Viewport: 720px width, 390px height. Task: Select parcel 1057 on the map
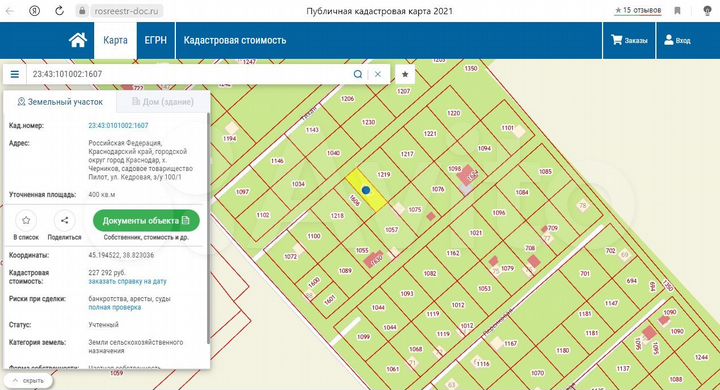pyautogui.click(x=391, y=230)
